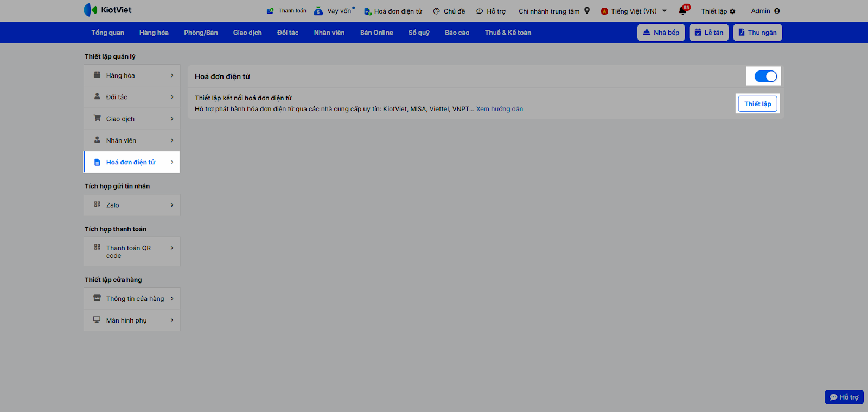Click the Thanh toán QR code icon
Viewport: 868px width, 412px height.
(x=97, y=247)
